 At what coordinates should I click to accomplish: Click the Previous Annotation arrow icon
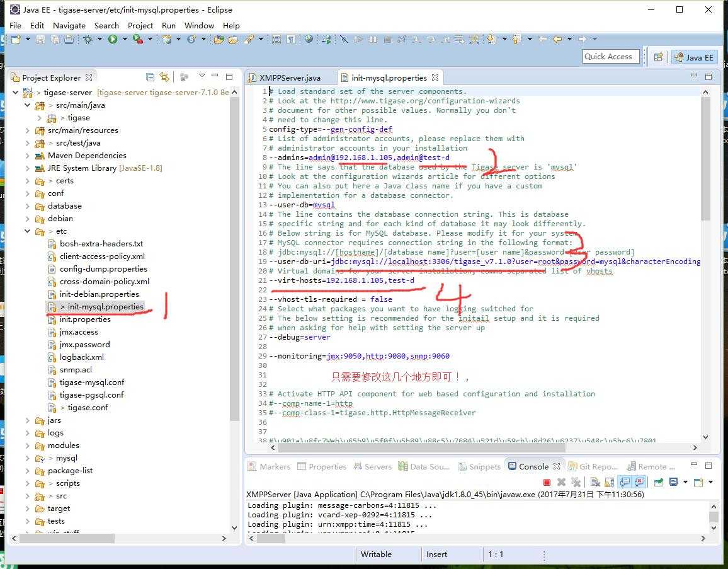(x=516, y=40)
